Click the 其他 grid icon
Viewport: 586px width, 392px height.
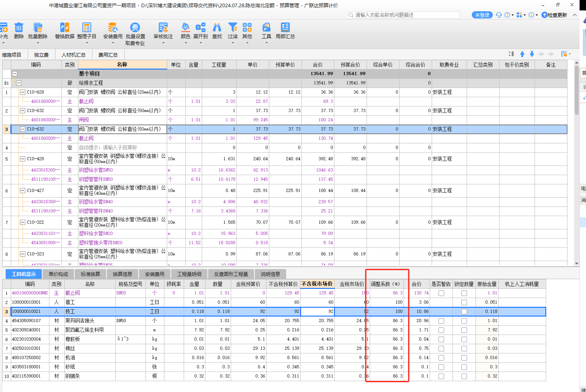click(247, 27)
